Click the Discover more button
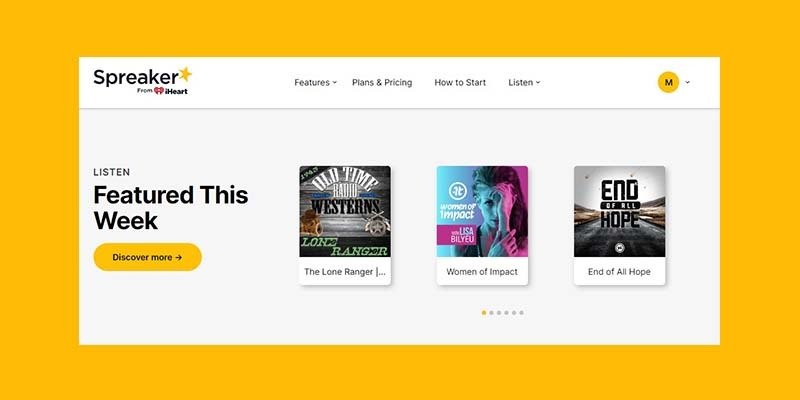Viewport: 800px width, 400px height. (147, 257)
